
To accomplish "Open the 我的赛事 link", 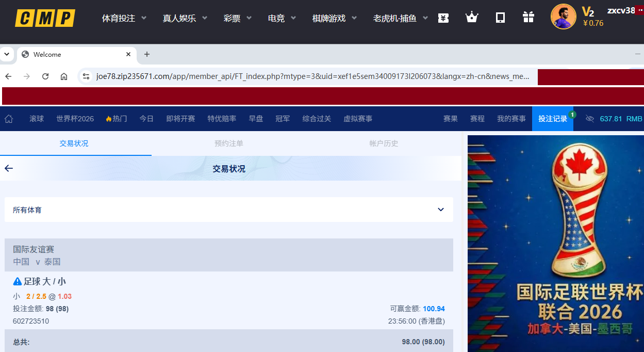I will coord(511,119).
